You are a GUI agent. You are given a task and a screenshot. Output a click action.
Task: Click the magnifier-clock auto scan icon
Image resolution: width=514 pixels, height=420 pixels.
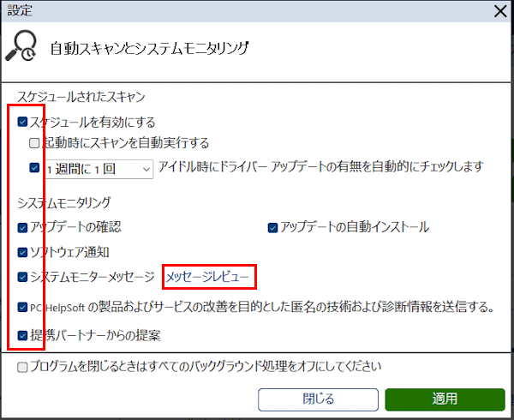(21, 46)
